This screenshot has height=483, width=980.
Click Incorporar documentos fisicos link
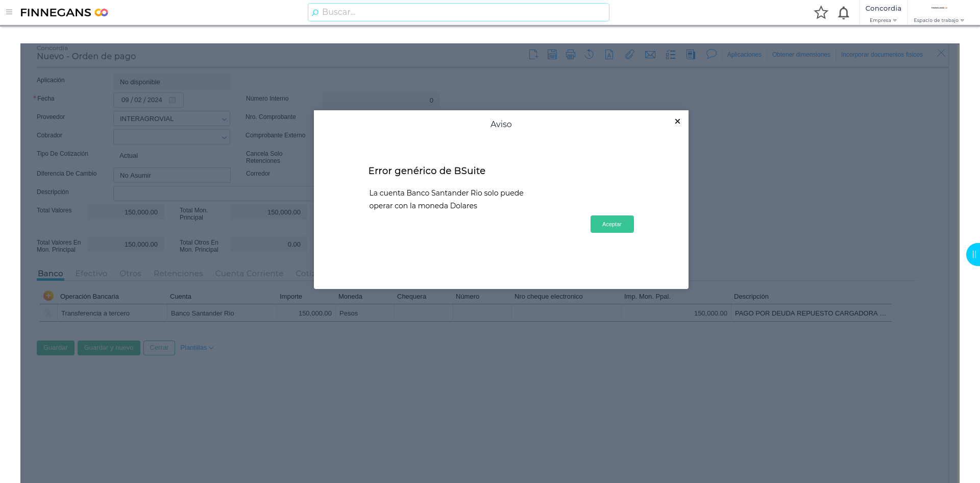pyautogui.click(x=882, y=55)
